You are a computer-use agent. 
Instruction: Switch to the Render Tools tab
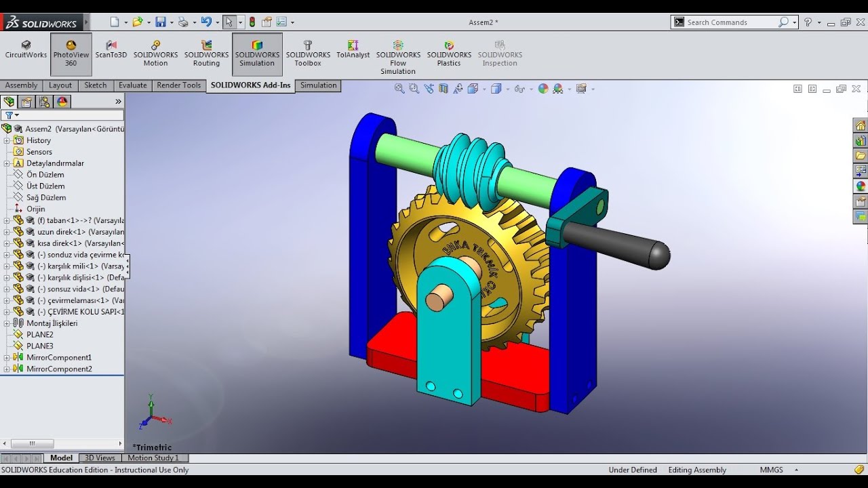(179, 85)
